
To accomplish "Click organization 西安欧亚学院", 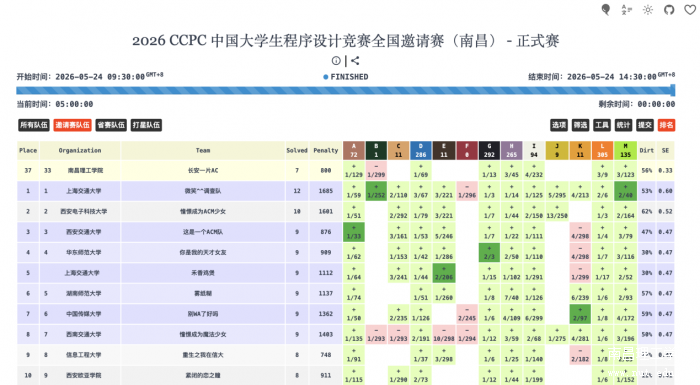I will click(x=83, y=376).
